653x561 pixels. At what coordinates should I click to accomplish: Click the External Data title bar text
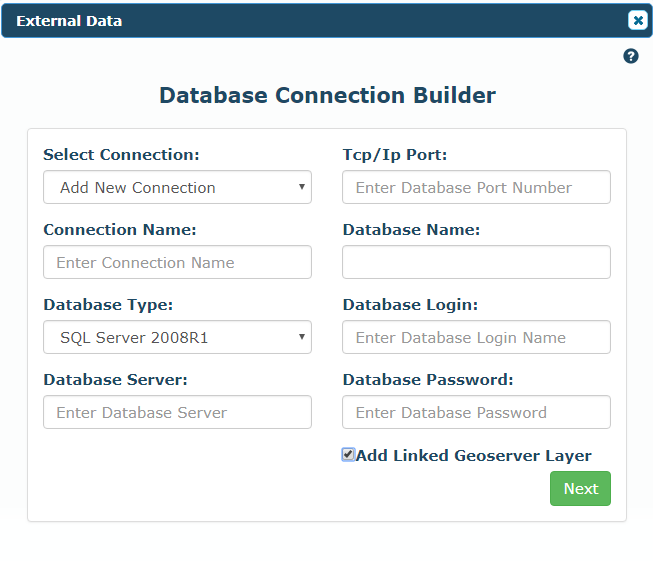tap(69, 21)
